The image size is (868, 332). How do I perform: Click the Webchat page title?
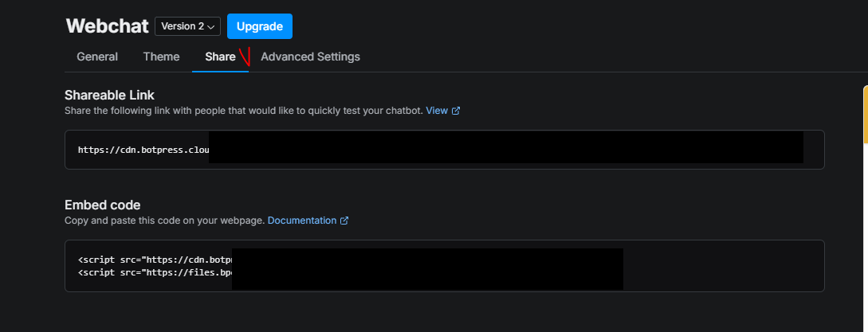pyautogui.click(x=108, y=26)
